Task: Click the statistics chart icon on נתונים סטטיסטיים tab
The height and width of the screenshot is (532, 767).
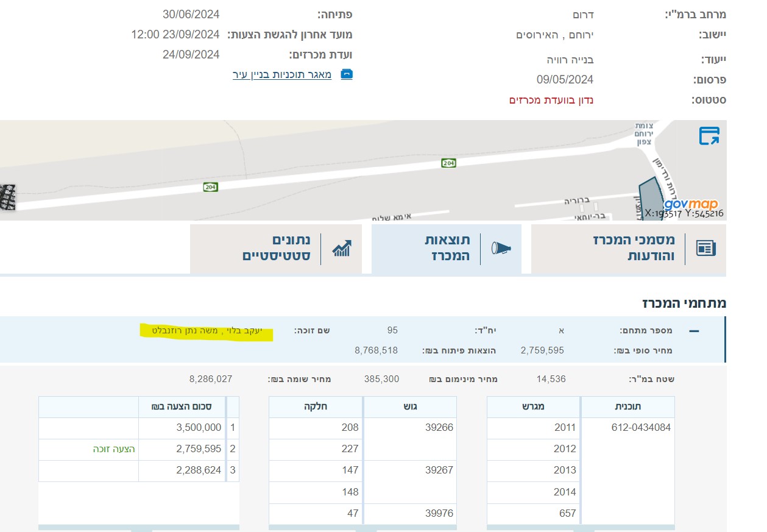Action: click(x=342, y=249)
